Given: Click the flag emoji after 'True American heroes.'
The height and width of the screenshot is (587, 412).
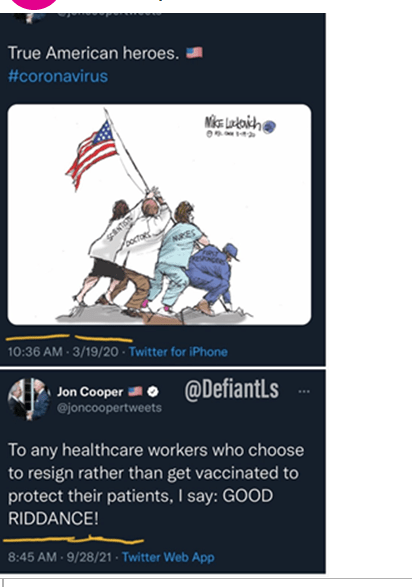Looking at the screenshot, I should tap(194, 53).
